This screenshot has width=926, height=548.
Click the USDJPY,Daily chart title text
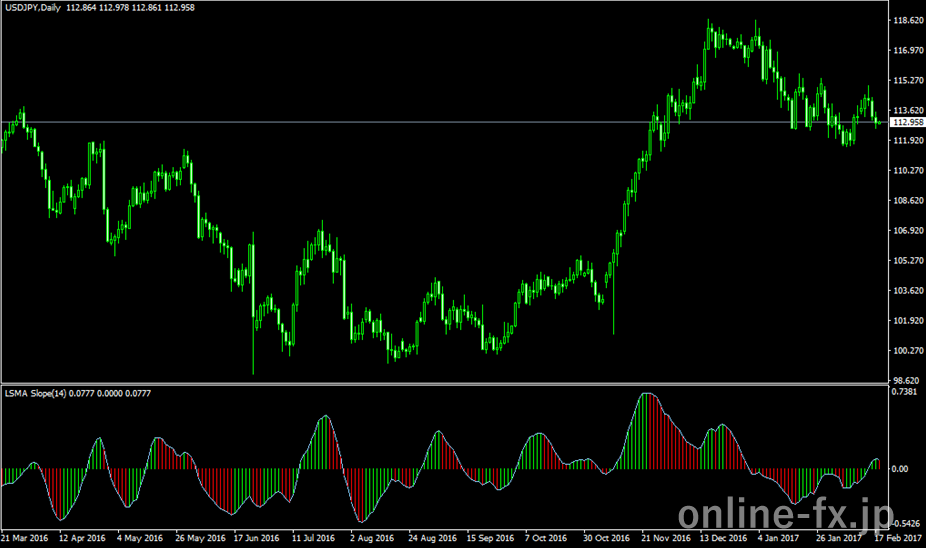click(x=33, y=8)
